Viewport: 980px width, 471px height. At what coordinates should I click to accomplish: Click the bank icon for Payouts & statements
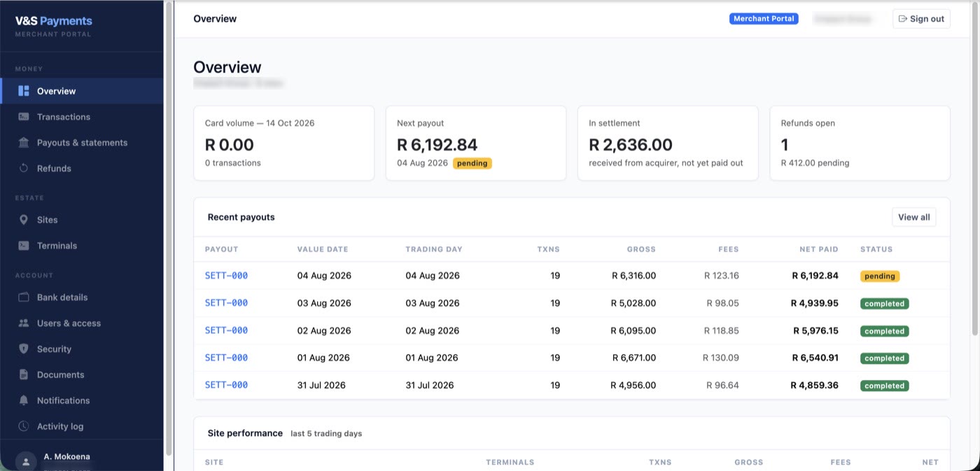(x=24, y=143)
